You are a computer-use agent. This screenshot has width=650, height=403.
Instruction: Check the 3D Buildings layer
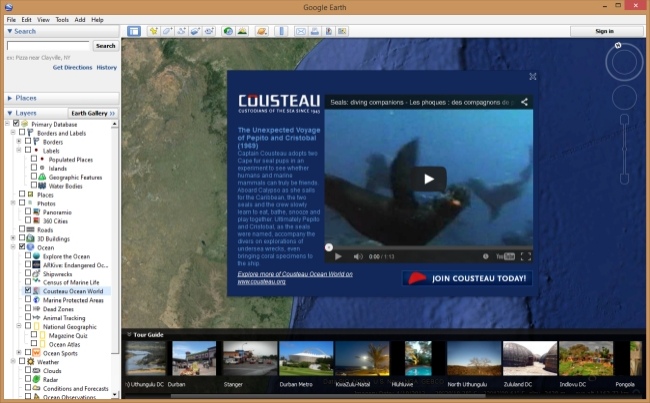22,238
